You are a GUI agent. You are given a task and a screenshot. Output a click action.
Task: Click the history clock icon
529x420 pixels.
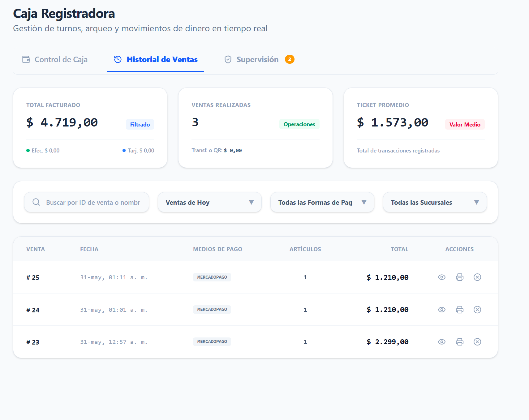tap(118, 59)
